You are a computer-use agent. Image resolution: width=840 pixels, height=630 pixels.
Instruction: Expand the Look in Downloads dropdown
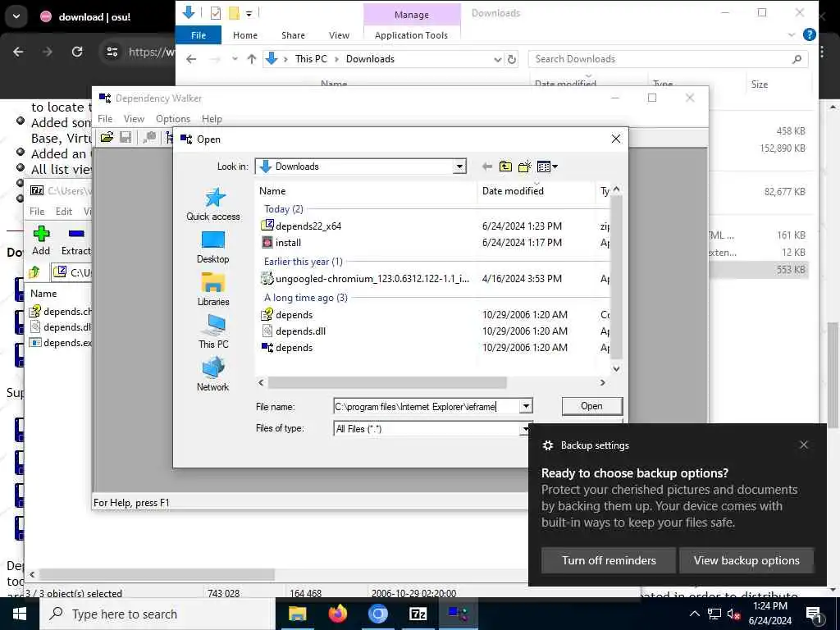pos(459,167)
